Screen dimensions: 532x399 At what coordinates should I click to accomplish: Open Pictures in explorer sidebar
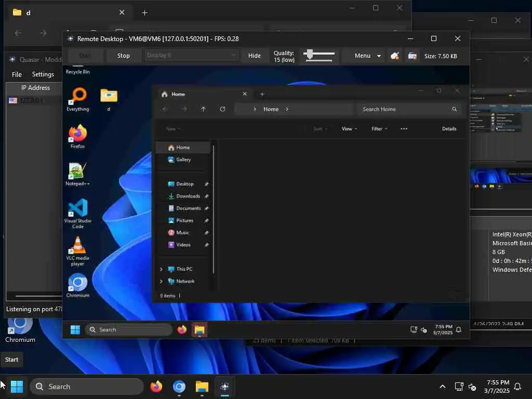coord(184,220)
